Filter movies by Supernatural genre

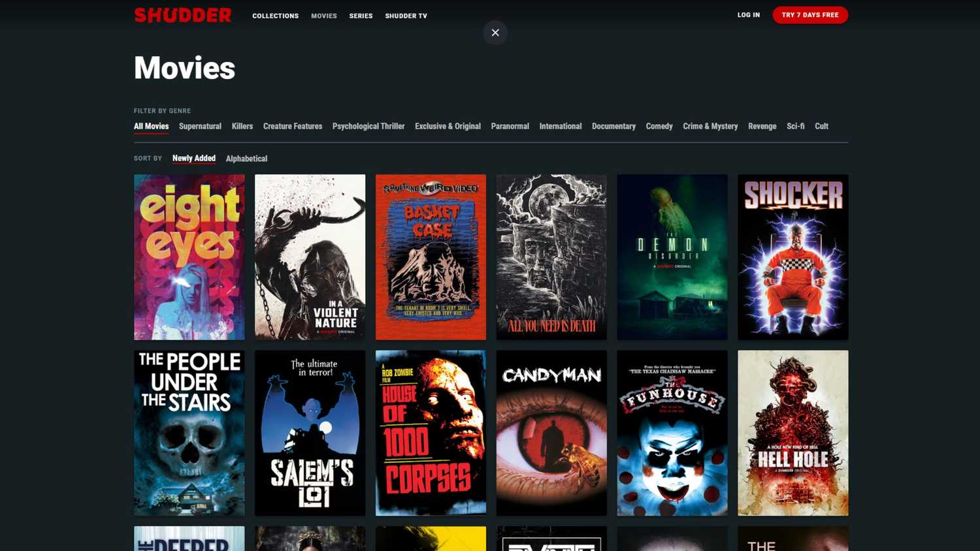pyautogui.click(x=200, y=126)
